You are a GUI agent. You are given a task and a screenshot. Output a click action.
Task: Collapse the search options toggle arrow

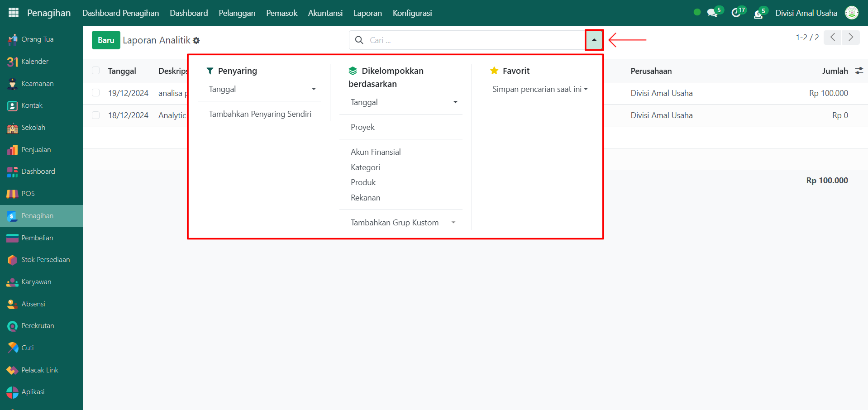[594, 40]
